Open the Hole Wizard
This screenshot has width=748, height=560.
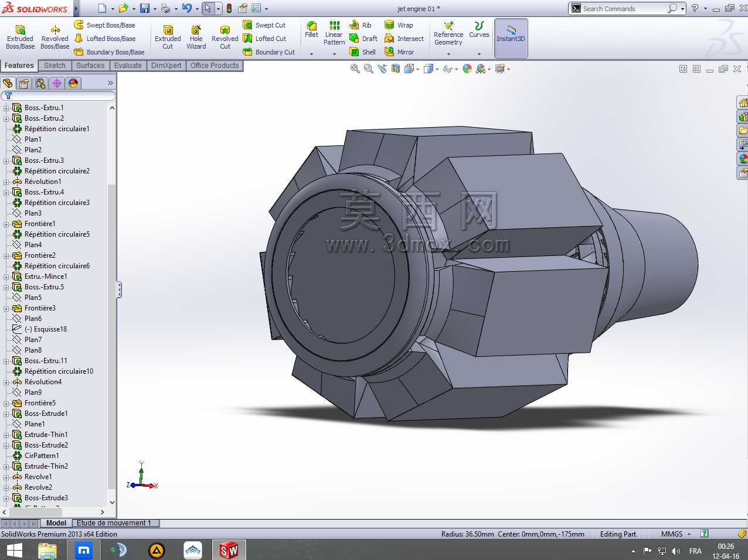tap(196, 37)
